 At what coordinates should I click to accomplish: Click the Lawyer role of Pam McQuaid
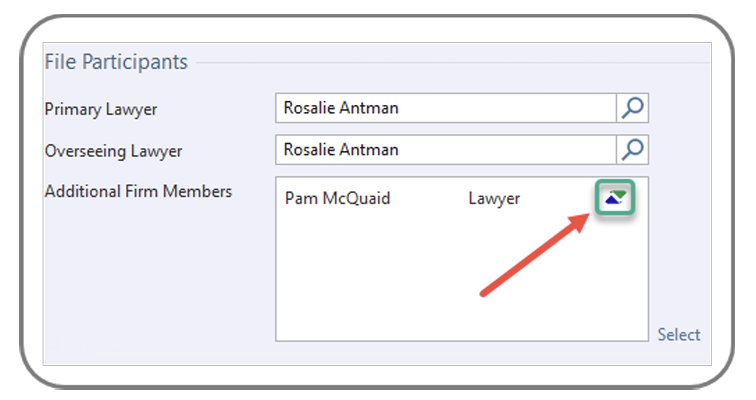tap(494, 199)
